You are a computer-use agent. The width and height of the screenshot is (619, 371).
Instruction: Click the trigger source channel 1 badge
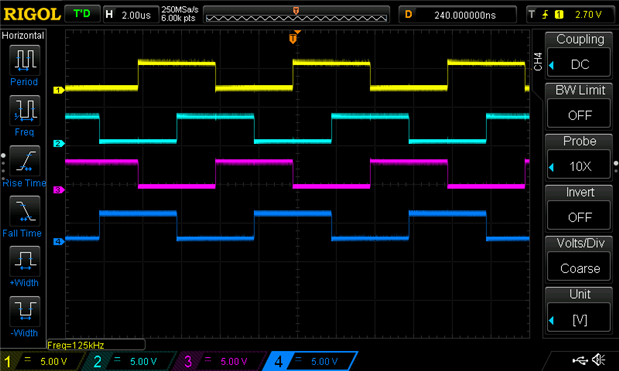pyautogui.click(x=559, y=15)
